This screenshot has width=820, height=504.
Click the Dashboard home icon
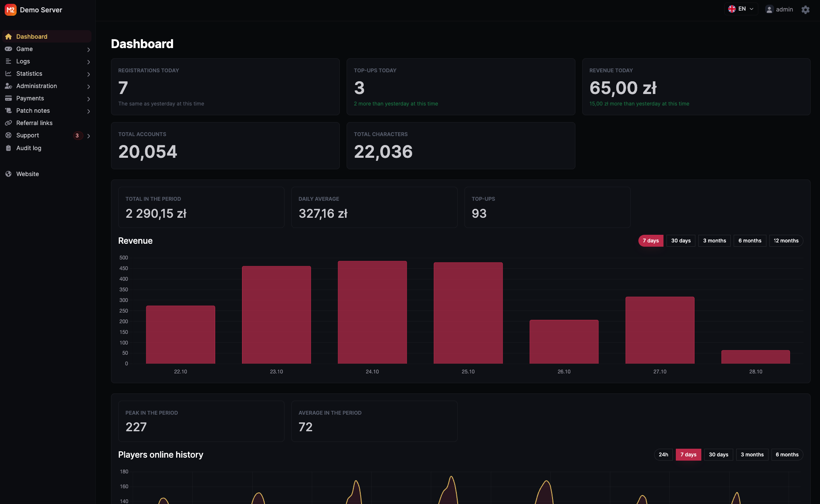coord(9,37)
